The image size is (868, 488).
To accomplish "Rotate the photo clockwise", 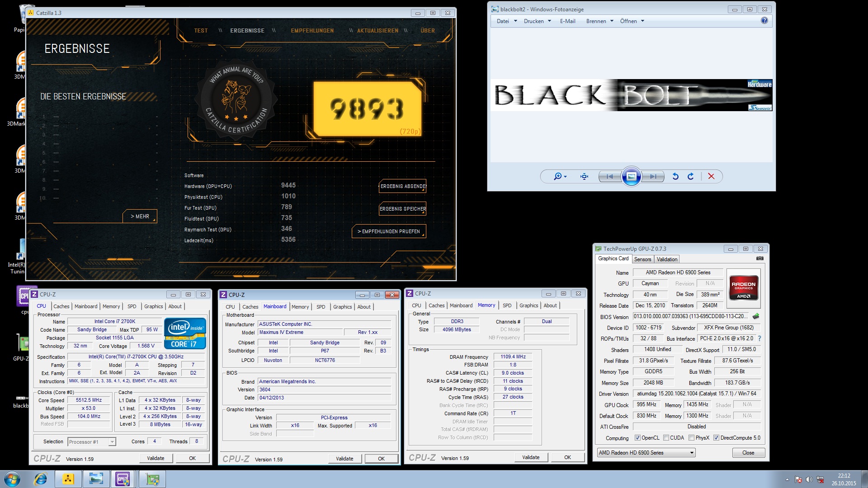I will 690,177.
